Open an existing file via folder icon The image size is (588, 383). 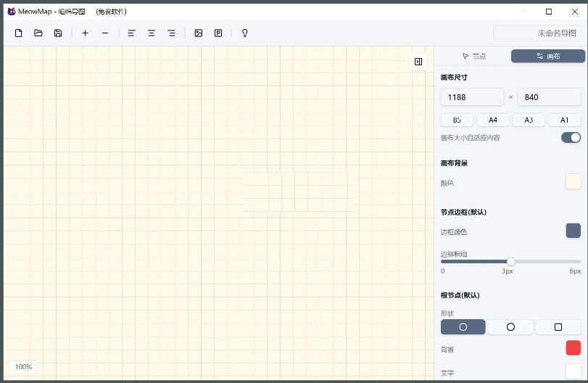(x=38, y=33)
